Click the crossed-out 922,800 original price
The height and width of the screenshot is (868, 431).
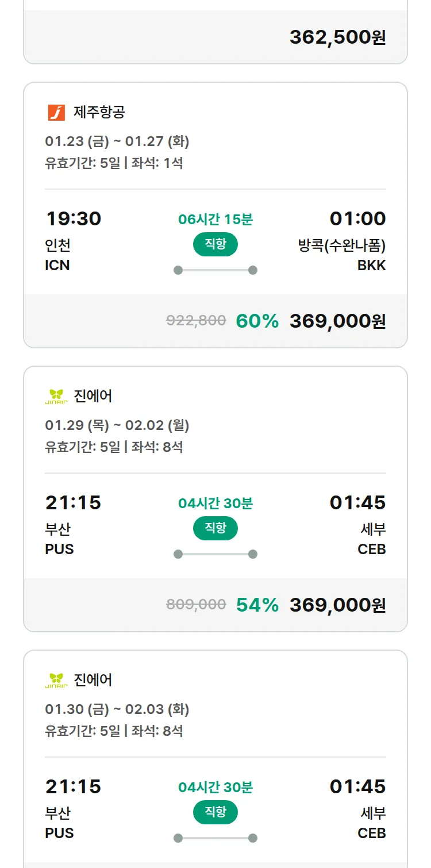click(196, 321)
